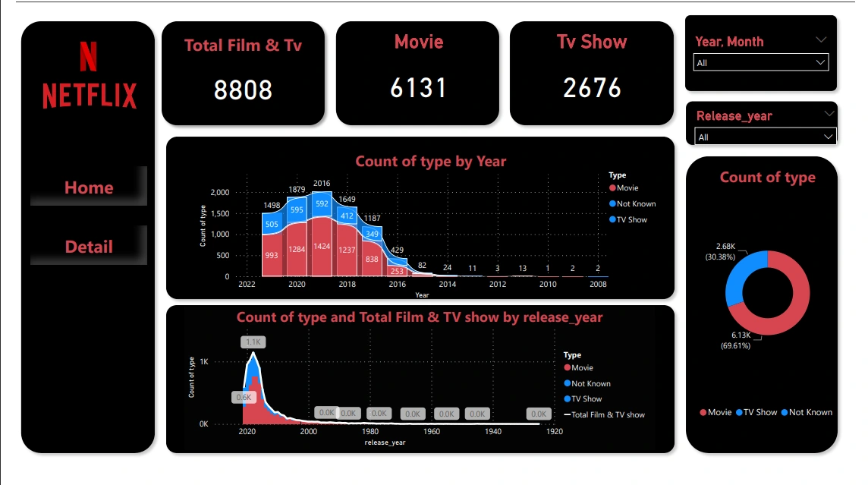Click the Count of type by Year title

(431, 161)
